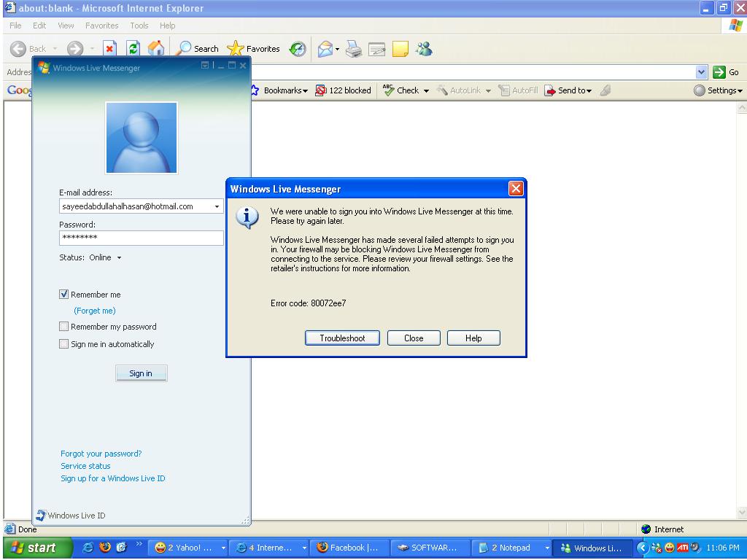Open Search magnifier in IE toolbar
Viewport: 747px width, 560px height.
click(197, 49)
